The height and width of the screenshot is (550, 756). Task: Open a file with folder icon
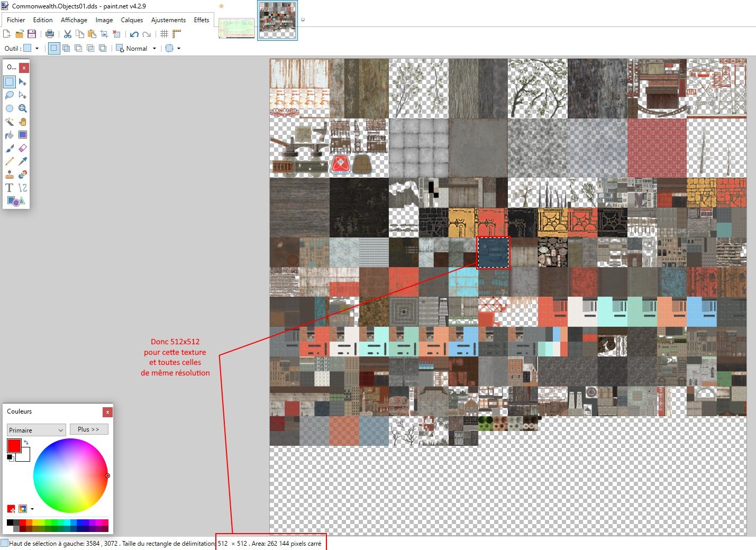click(x=20, y=34)
